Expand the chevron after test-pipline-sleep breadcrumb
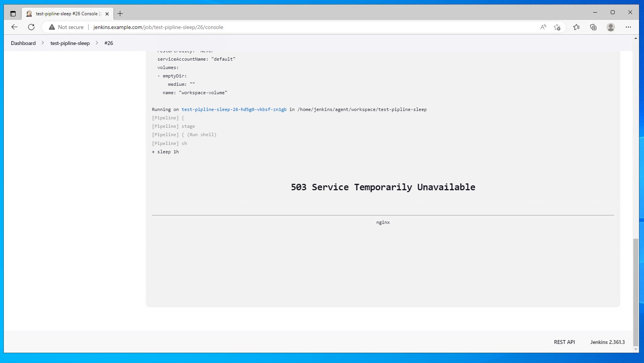The height and width of the screenshot is (363, 644). point(97,43)
